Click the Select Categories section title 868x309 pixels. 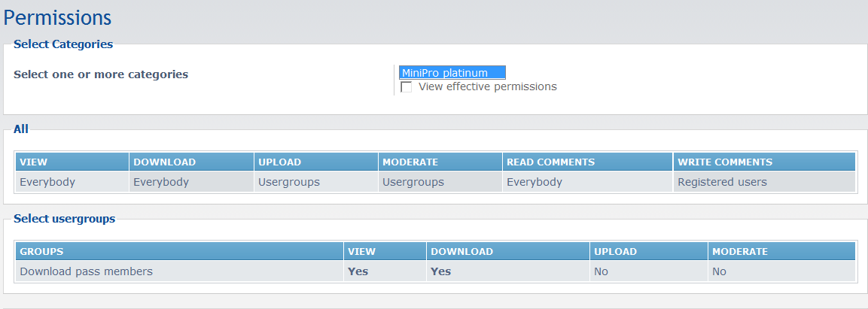click(63, 44)
